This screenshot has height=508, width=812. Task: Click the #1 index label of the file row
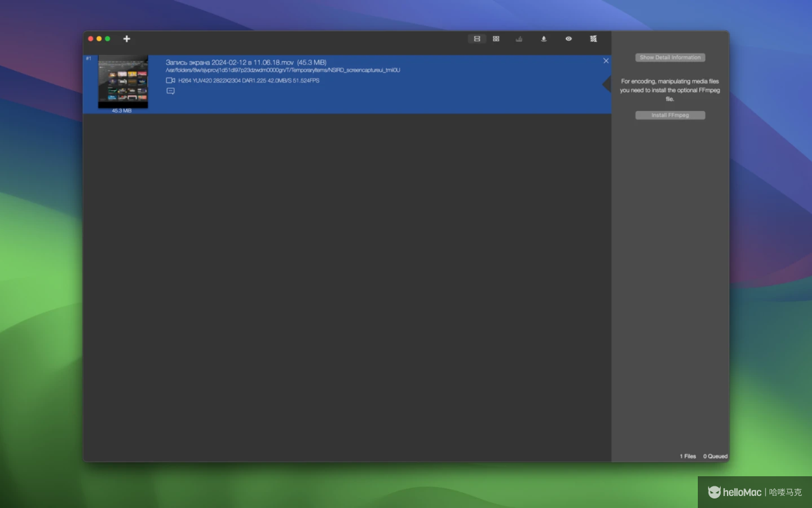point(89,59)
